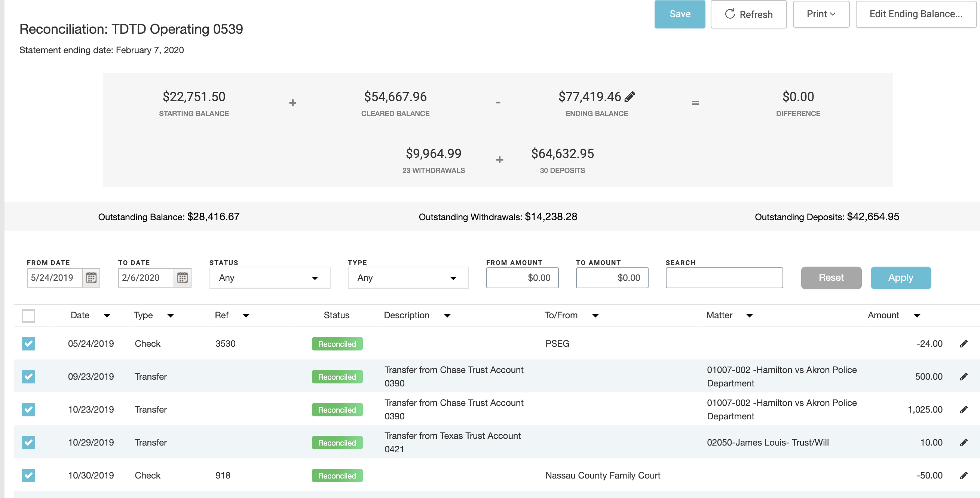Open the Type filter dropdown

(407, 278)
